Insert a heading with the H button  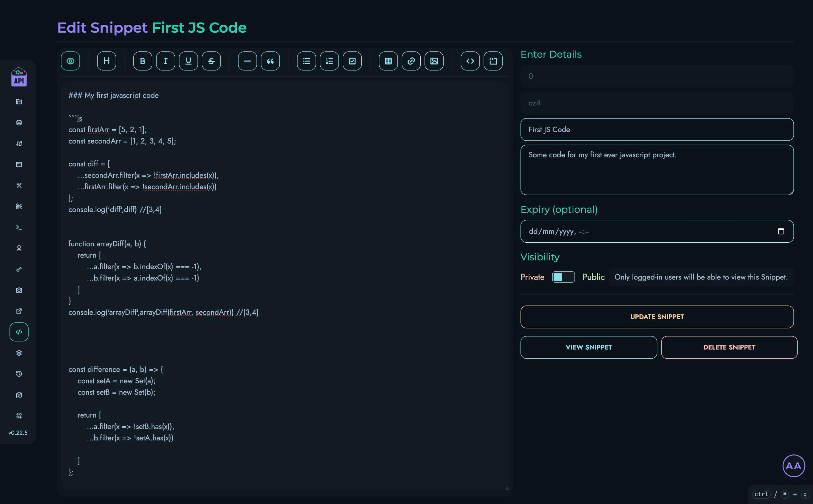(x=107, y=61)
